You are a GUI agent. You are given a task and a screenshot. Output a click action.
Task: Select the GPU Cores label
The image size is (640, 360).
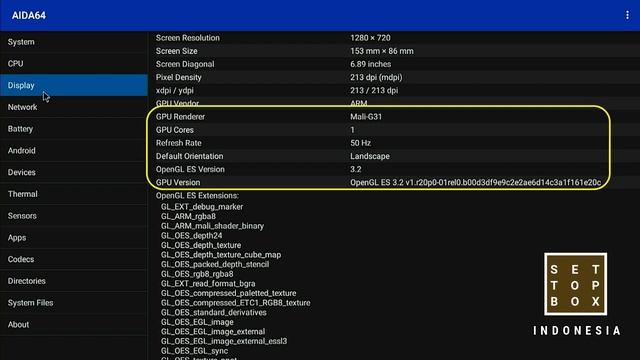(175, 130)
